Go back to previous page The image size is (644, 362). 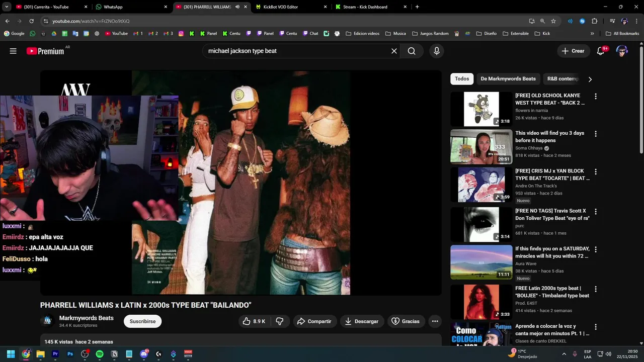click(7, 21)
